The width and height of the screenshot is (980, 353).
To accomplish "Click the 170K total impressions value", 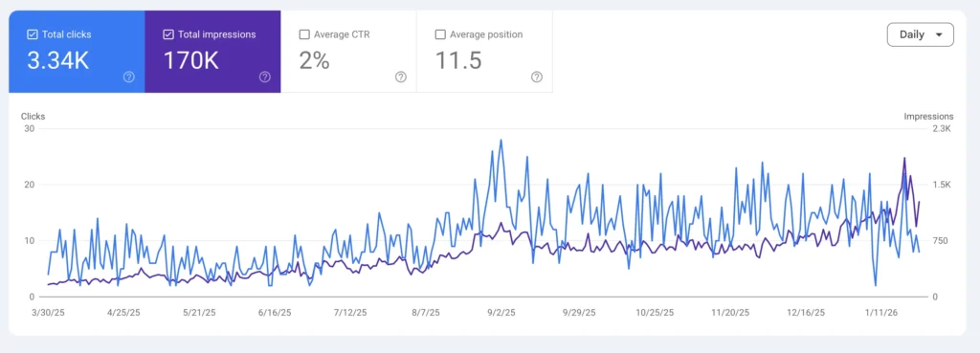I will coord(190,60).
